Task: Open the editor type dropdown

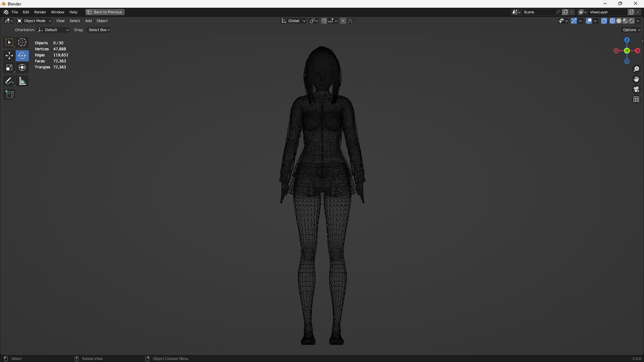Action: 8,21
